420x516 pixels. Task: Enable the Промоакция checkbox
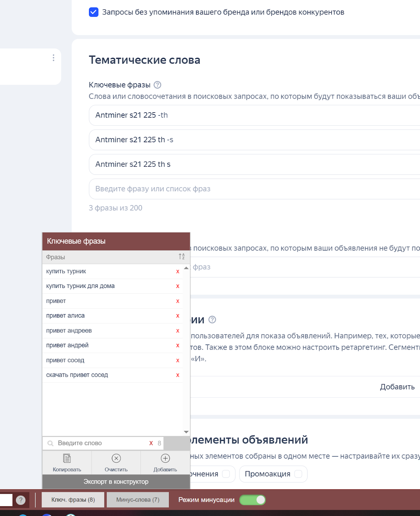(x=298, y=474)
